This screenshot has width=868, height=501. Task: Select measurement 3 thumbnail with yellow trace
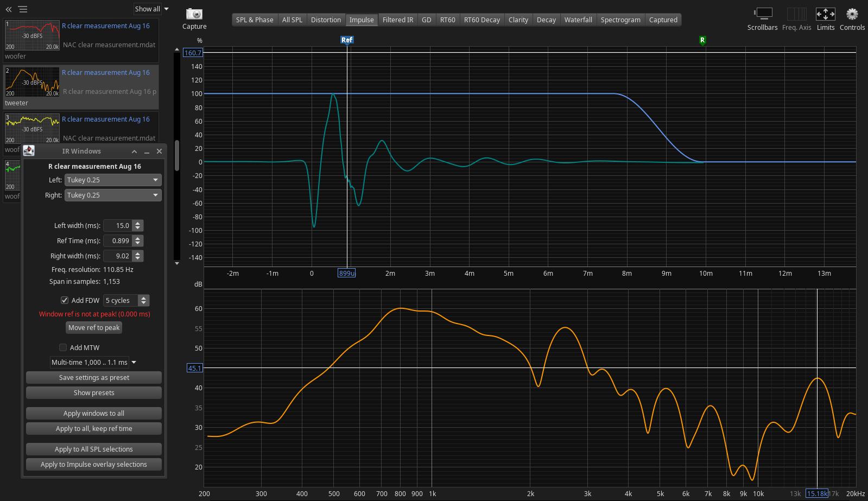pyautogui.click(x=32, y=129)
